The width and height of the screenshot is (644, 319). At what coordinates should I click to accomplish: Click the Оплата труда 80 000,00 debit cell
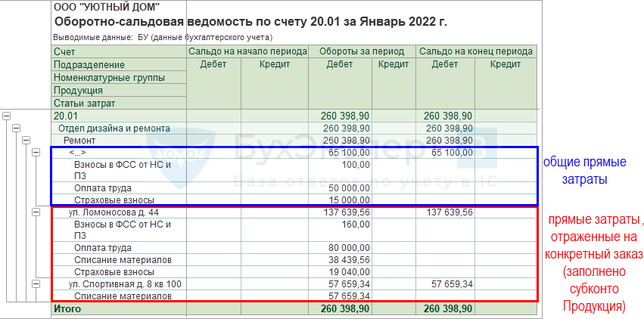pos(339,247)
